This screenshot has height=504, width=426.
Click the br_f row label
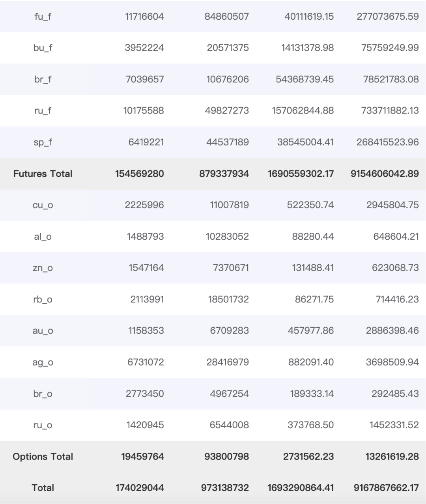pyautogui.click(x=43, y=79)
